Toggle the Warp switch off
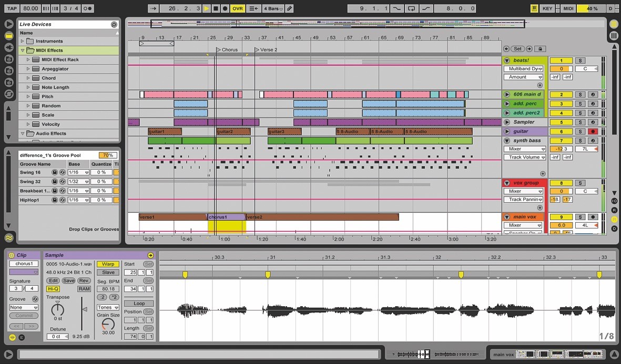Viewport: 621px width, 364px height. tap(108, 264)
